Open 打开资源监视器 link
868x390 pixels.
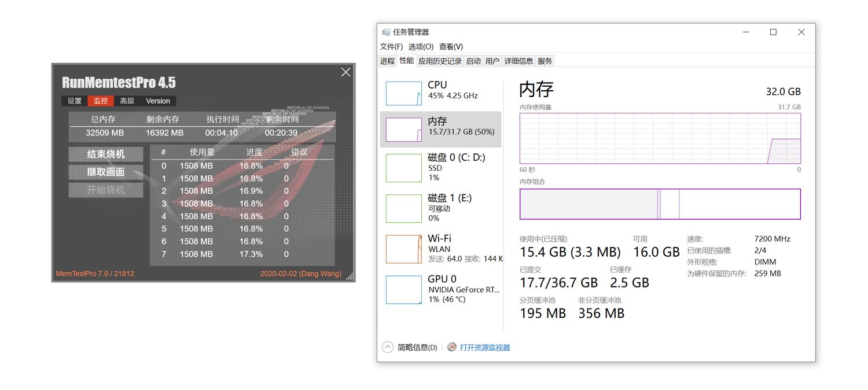coord(484,347)
